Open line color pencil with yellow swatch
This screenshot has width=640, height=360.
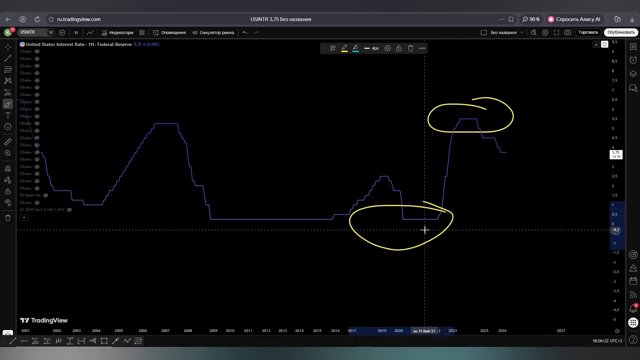click(344, 48)
